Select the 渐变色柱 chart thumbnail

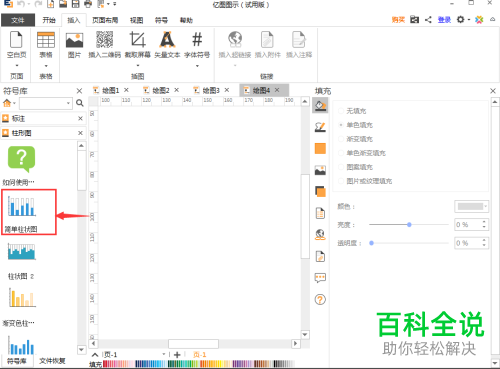22,298
